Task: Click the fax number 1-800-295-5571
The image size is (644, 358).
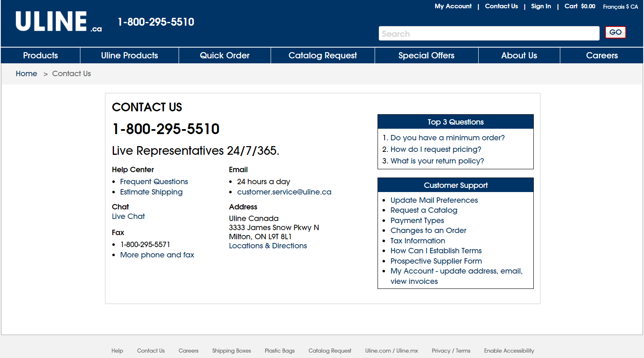Action: pyautogui.click(x=145, y=245)
